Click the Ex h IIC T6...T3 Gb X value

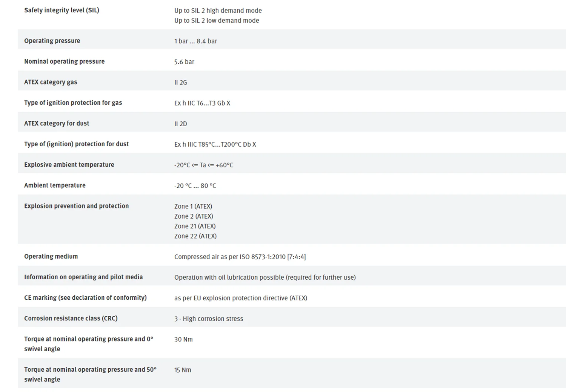point(202,103)
